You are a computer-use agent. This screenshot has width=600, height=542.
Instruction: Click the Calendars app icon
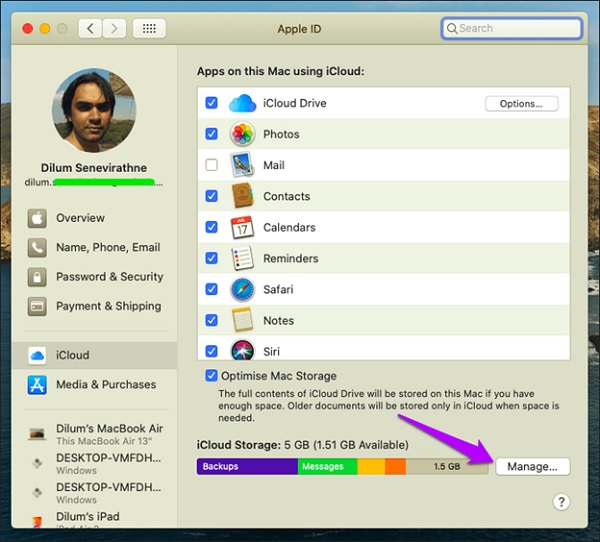pyautogui.click(x=243, y=227)
